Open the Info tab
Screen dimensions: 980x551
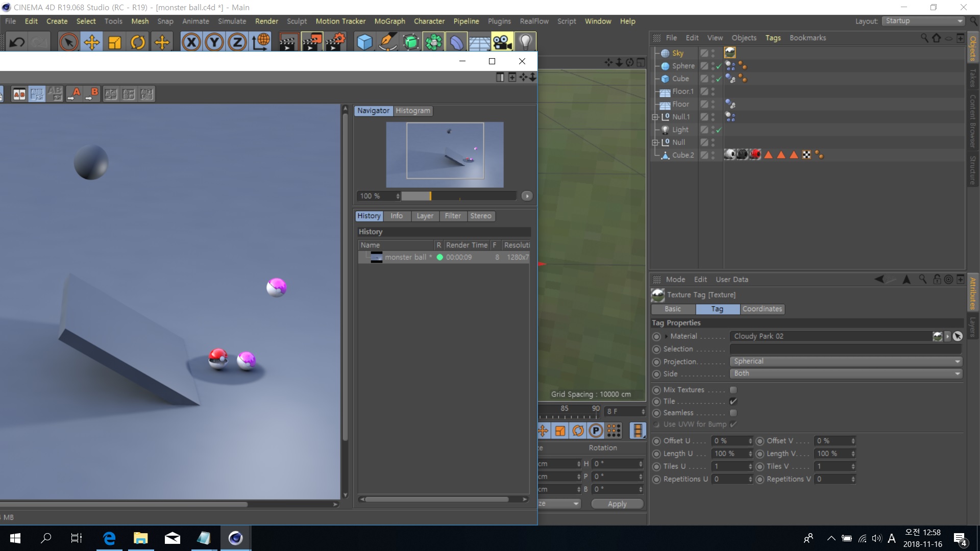pos(397,216)
